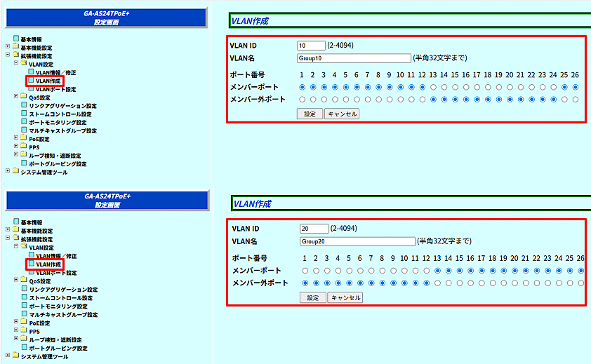Click the VLAN設定 open folder icon in lower tree
The width and height of the screenshot is (591, 364).
pyautogui.click(x=24, y=248)
